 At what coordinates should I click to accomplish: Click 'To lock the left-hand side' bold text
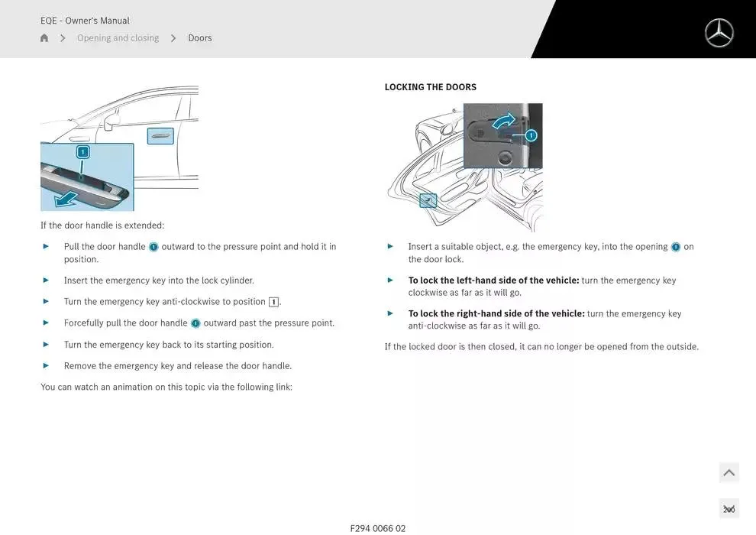(x=493, y=280)
